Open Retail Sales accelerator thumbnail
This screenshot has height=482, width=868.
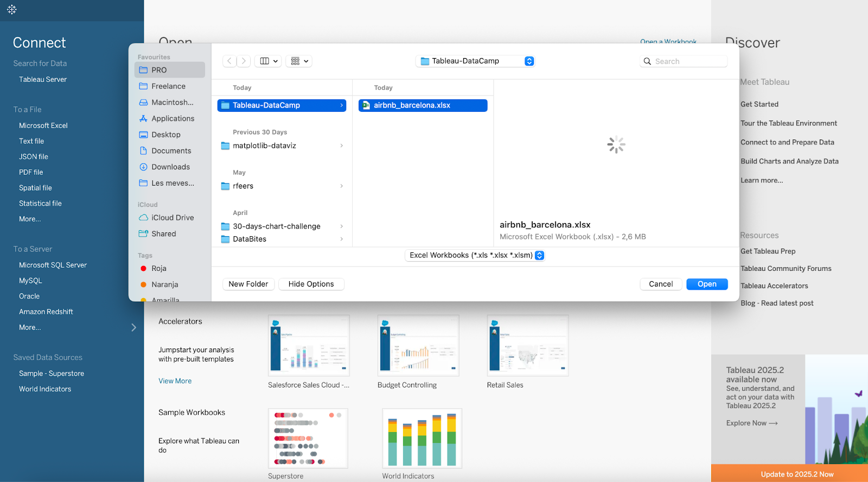528,346
